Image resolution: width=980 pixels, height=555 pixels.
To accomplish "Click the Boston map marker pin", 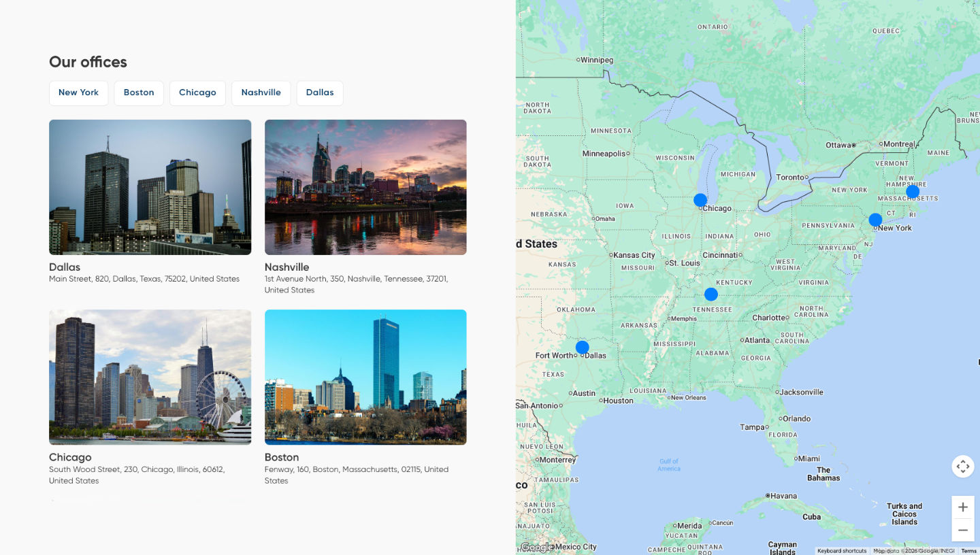I will 913,192.
